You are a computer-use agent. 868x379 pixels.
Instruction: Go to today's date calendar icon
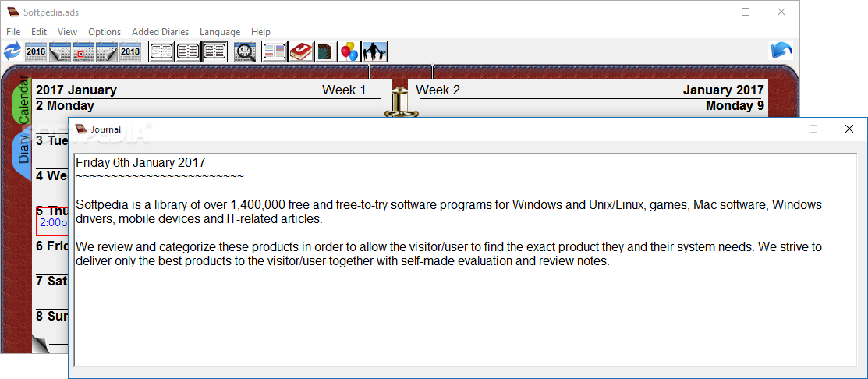point(83,51)
